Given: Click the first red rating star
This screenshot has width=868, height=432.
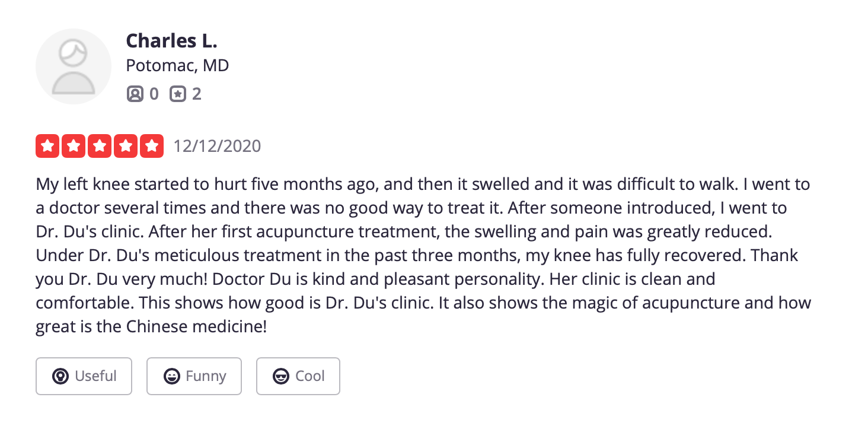Looking at the screenshot, I should tap(47, 146).
